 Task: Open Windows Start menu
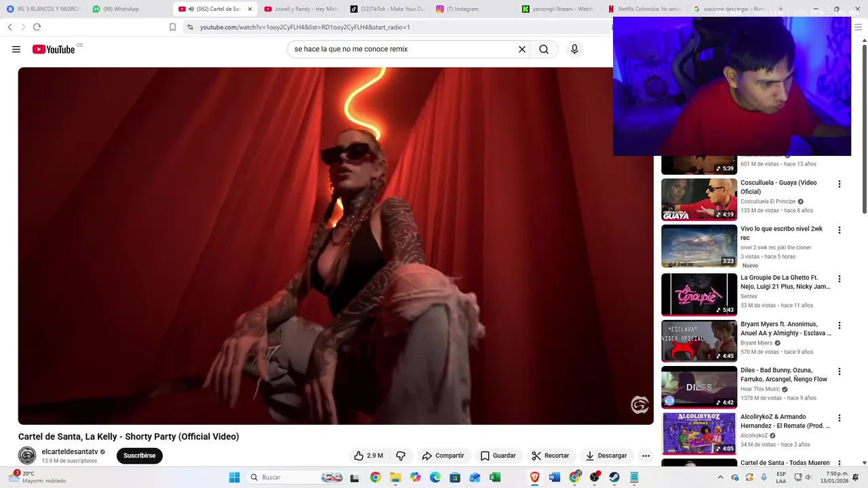234,477
